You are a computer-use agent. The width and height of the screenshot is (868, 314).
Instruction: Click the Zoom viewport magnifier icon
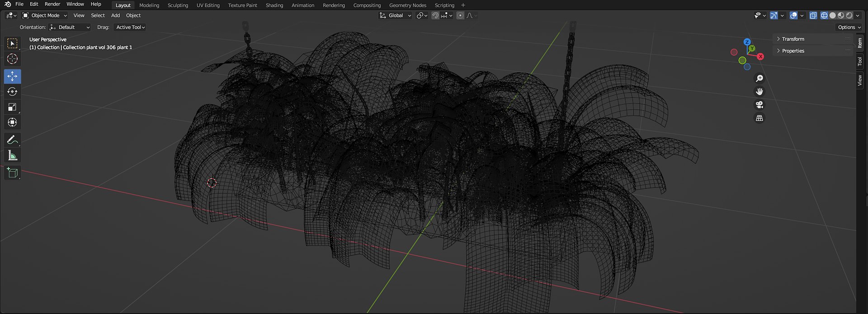[x=759, y=79]
